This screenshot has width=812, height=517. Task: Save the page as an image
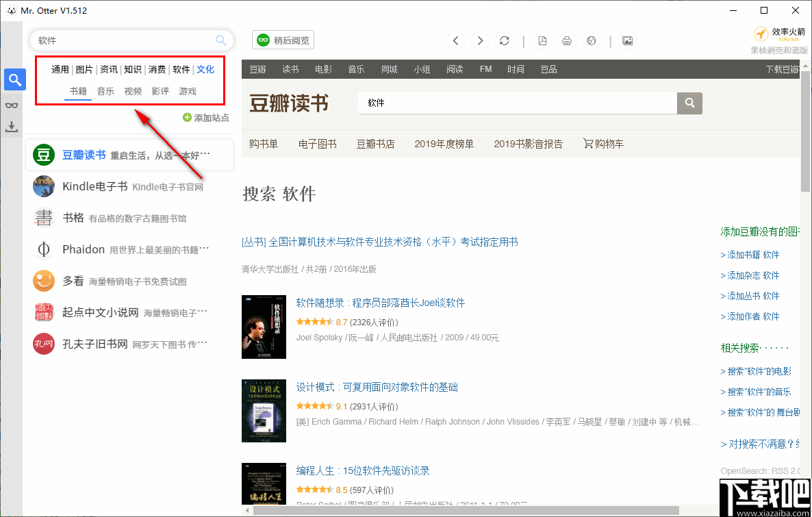(x=627, y=40)
